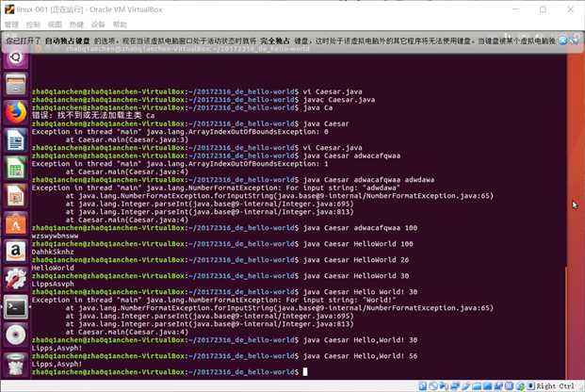Click the ArrayIndexOutOfBoundsException: 0 line
This screenshot has width=585, height=392.
(x=180, y=132)
